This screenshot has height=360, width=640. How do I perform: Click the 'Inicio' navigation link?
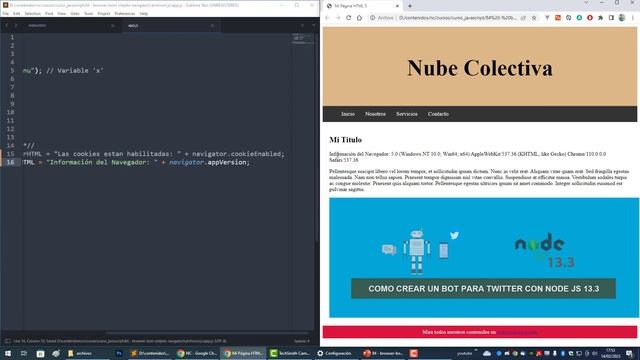coord(348,114)
